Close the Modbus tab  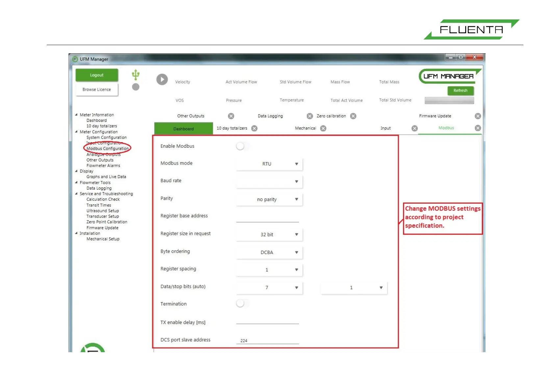(x=478, y=128)
